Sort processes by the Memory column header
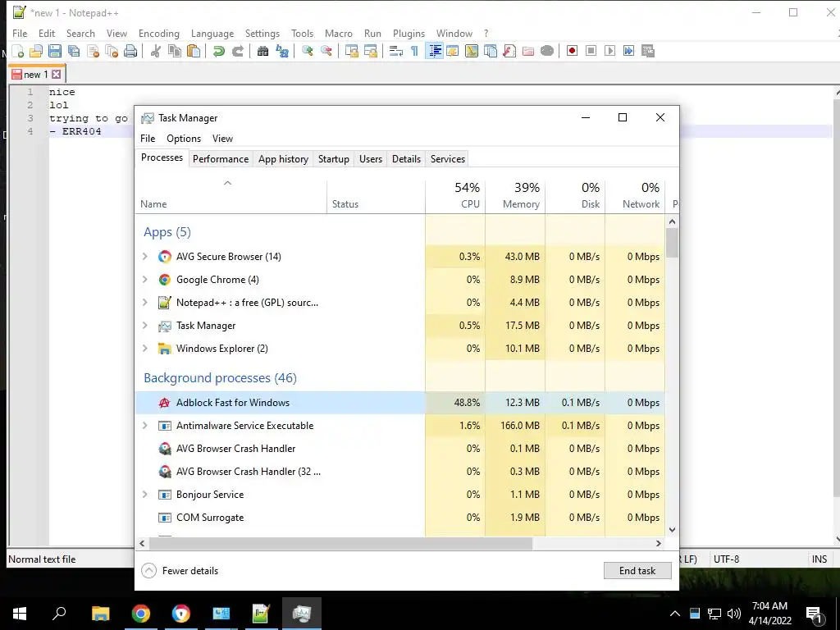Viewport: 840px width, 630px height. click(x=515, y=195)
